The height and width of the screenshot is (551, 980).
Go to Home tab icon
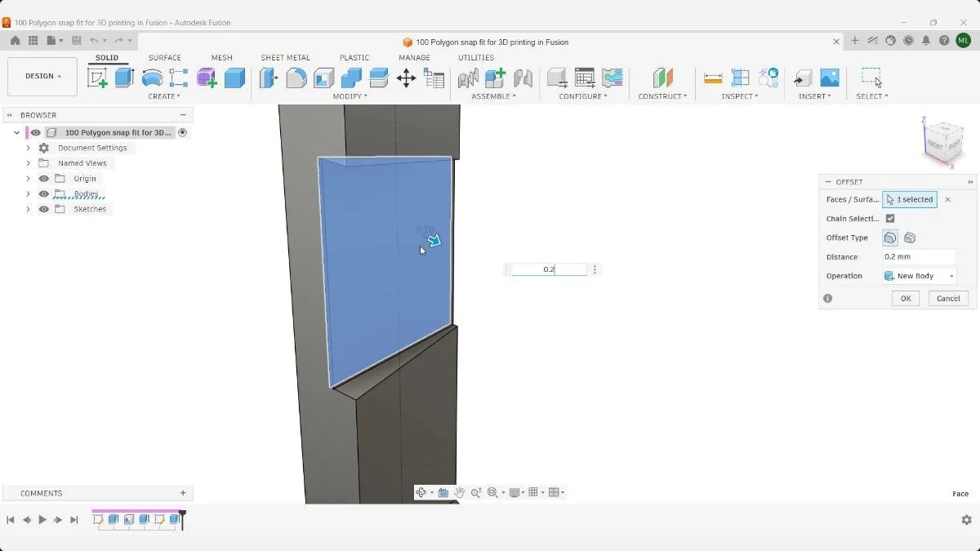[x=15, y=40]
